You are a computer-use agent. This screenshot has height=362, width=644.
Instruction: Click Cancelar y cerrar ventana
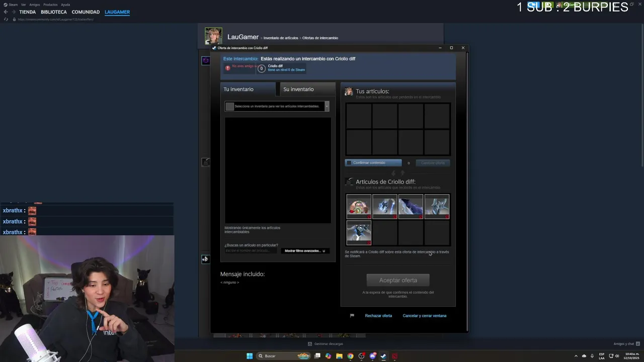click(425, 316)
